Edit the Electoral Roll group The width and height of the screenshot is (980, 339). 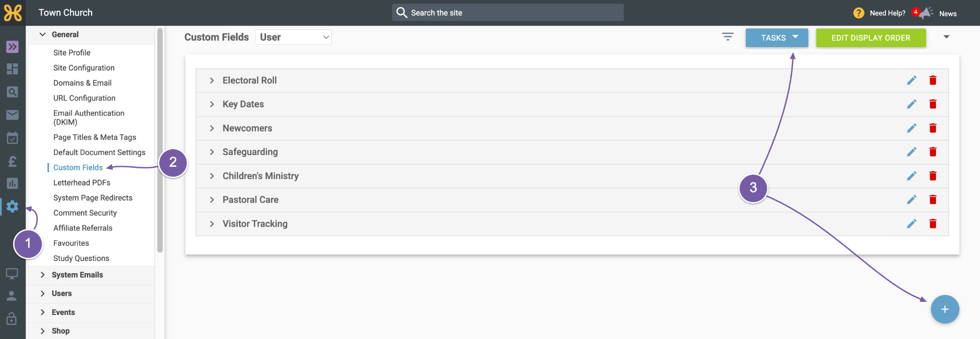point(911,80)
